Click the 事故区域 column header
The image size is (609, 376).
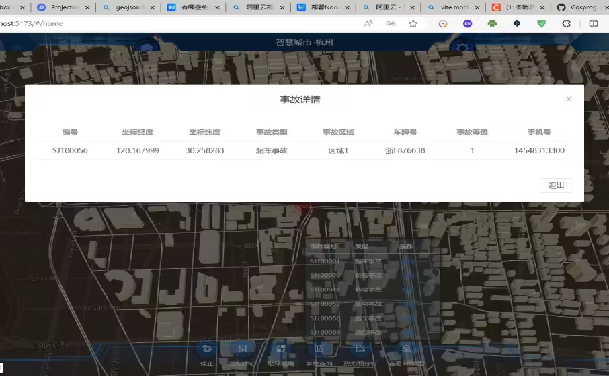coord(338,132)
